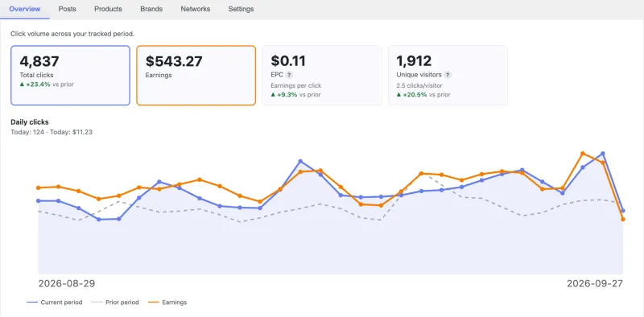Click the $543.27 earnings value
The width and height of the screenshot is (644, 317).
point(174,61)
